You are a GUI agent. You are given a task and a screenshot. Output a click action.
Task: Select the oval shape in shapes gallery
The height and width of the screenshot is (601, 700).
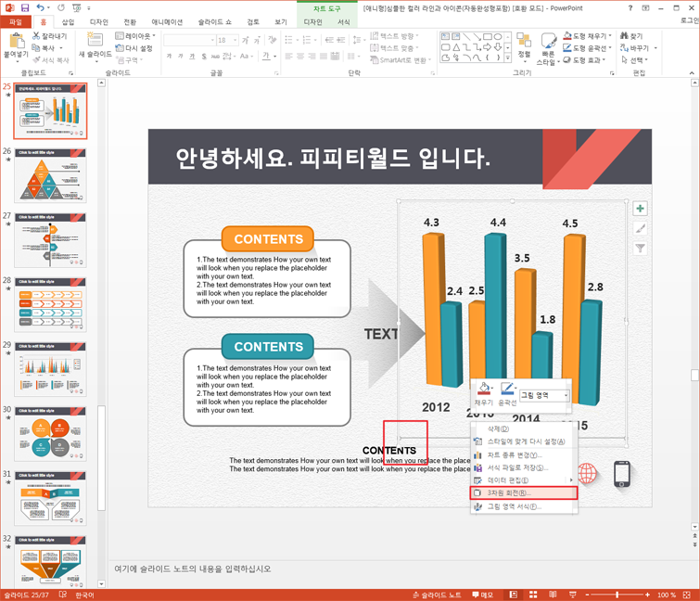[x=498, y=36]
